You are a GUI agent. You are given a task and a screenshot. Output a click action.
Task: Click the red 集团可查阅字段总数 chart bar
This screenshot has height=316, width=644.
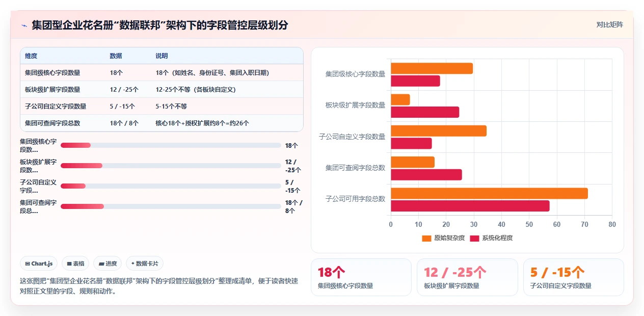[x=426, y=175]
